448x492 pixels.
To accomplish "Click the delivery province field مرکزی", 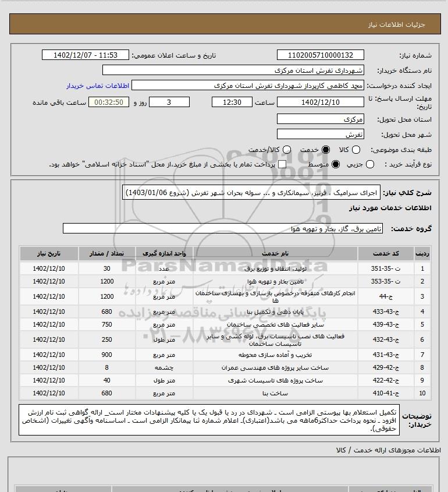I will pos(321,119).
